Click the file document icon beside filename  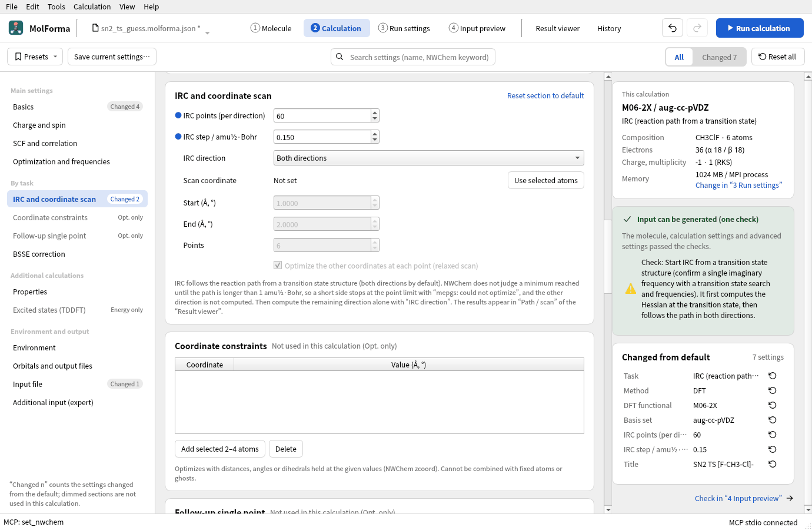click(95, 28)
